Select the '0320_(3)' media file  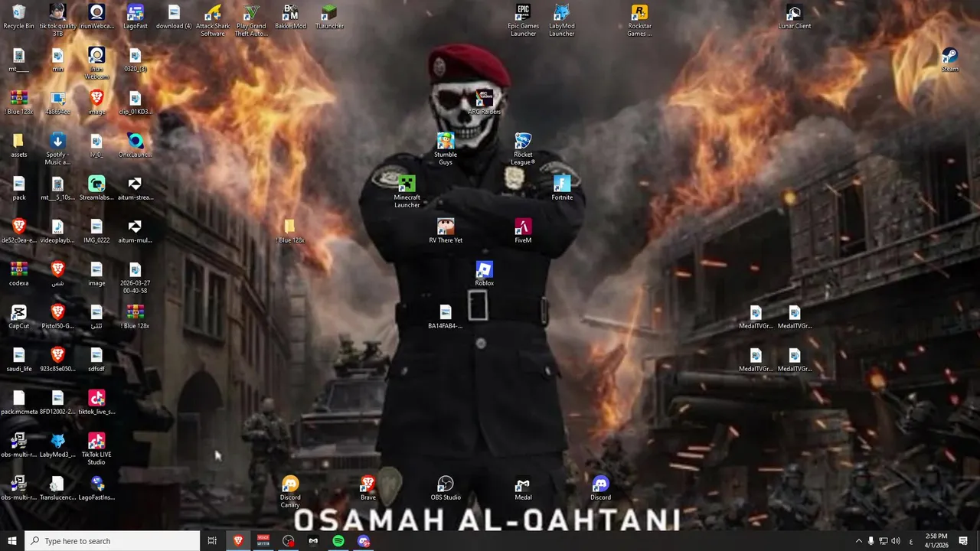tap(136, 60)
